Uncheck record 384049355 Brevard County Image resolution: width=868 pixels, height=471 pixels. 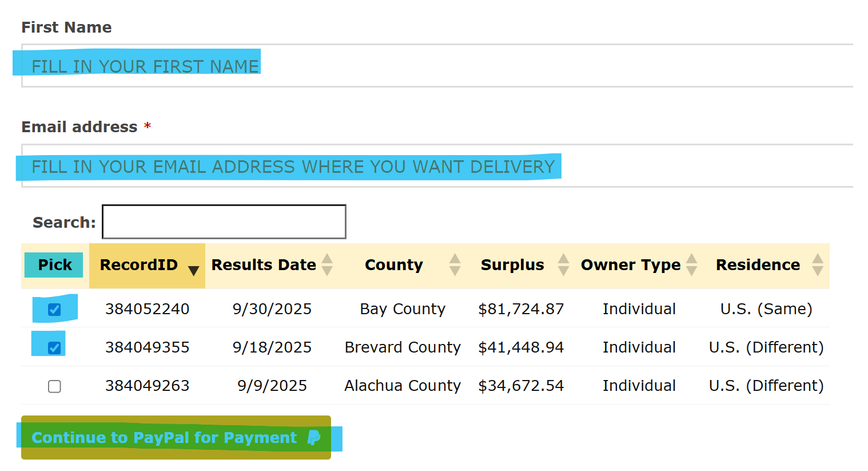(54, 348)
